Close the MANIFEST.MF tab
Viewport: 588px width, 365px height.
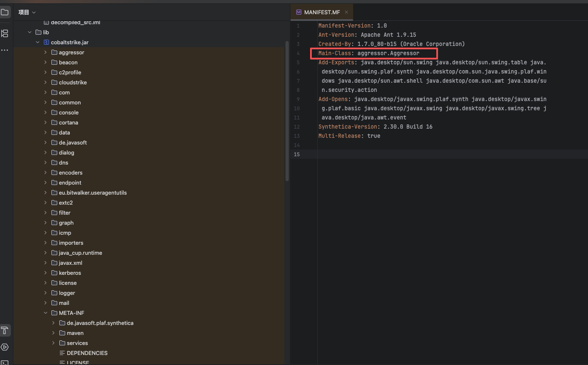tap(346, 12)
